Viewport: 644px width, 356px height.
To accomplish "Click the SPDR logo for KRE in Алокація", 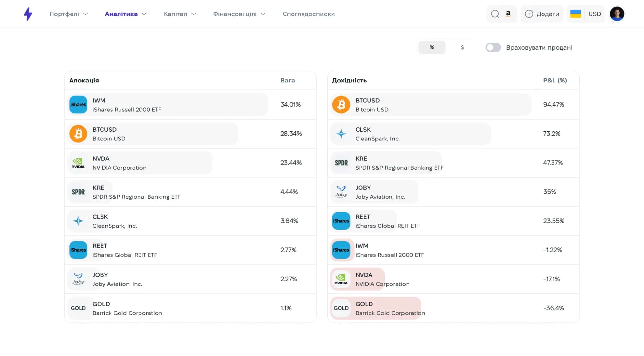I will click(x=78, y=192).
